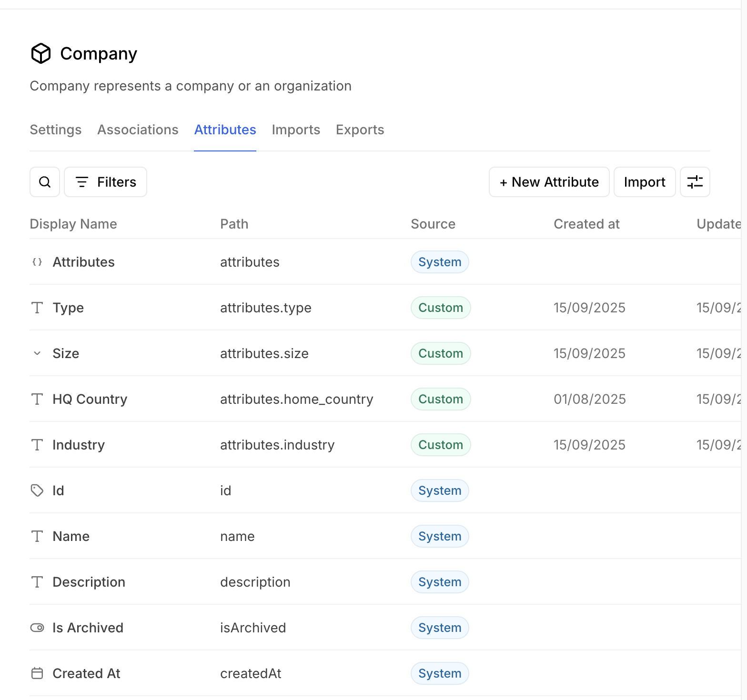This screenshot has width=747, height=700.
Task: Open the Filters dropdown
Action: (x=106, y=182)
